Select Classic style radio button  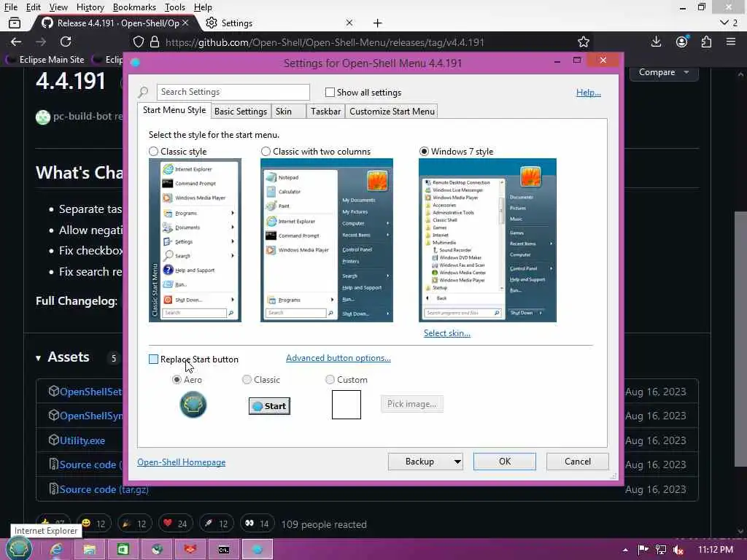pos(153,152)
